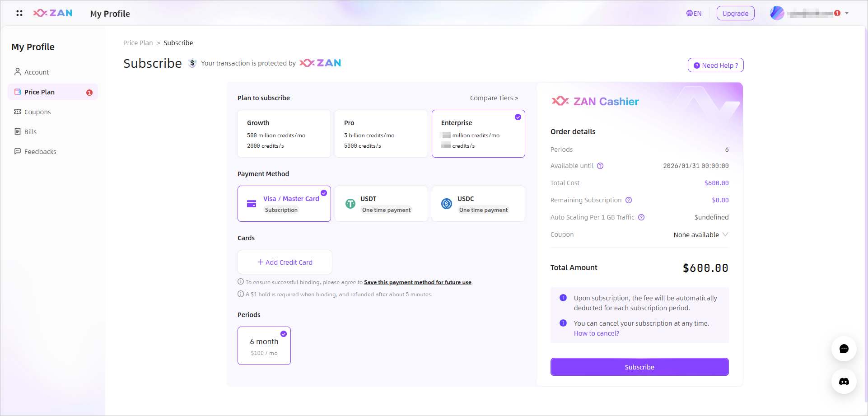Go to Price Plan breadcrumb
868x416 pixels.
(138, 43)
